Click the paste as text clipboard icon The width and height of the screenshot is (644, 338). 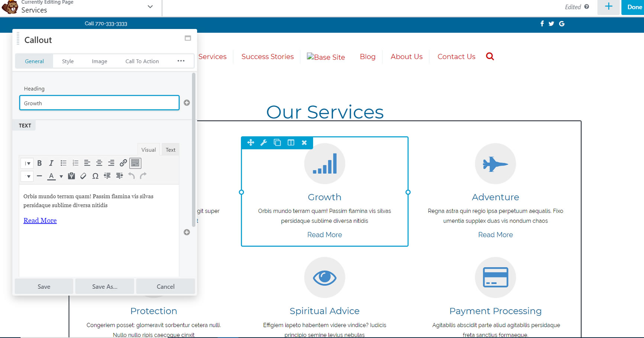(x=71, y=176)
